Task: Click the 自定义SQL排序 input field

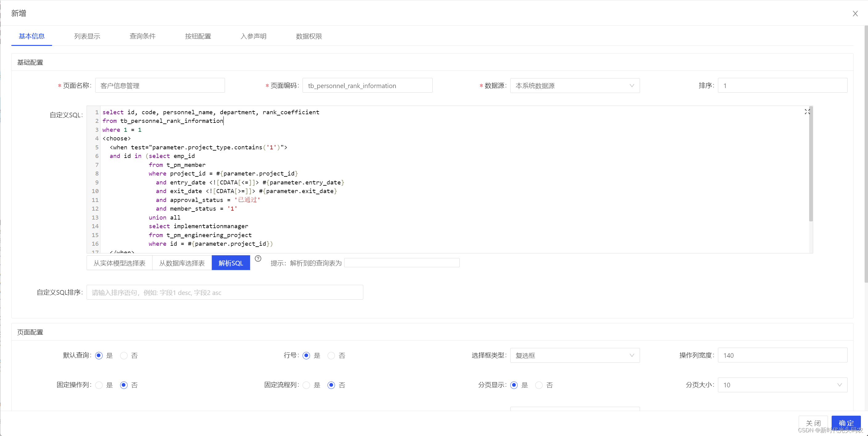Action: click(225, 292)
